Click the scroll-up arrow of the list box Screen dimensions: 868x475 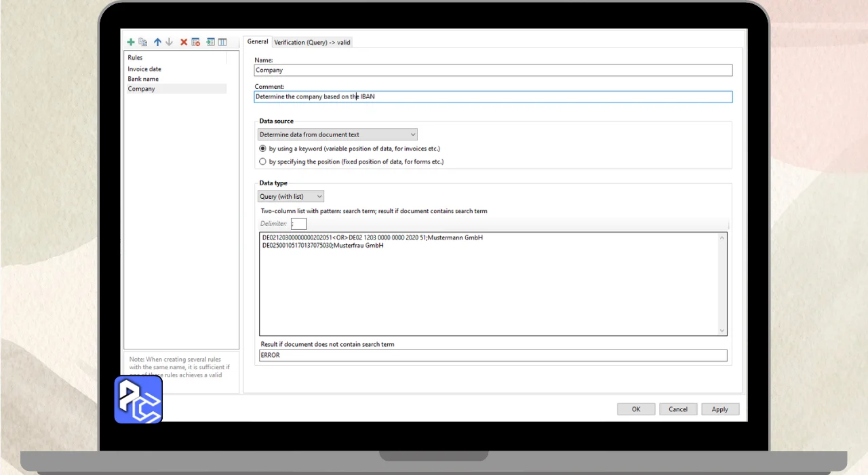click(x=722, y=237)
